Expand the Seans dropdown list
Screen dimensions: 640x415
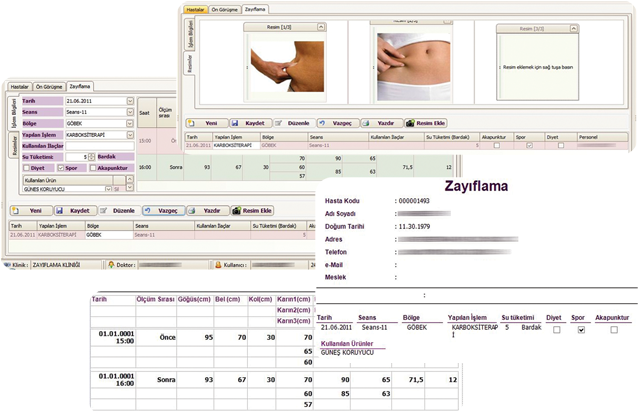(130, 112)
